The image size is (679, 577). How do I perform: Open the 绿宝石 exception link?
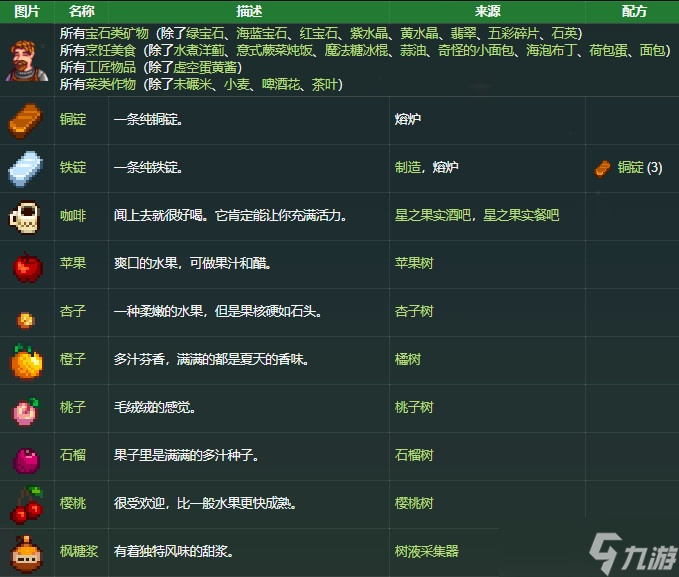coord(205,33)
